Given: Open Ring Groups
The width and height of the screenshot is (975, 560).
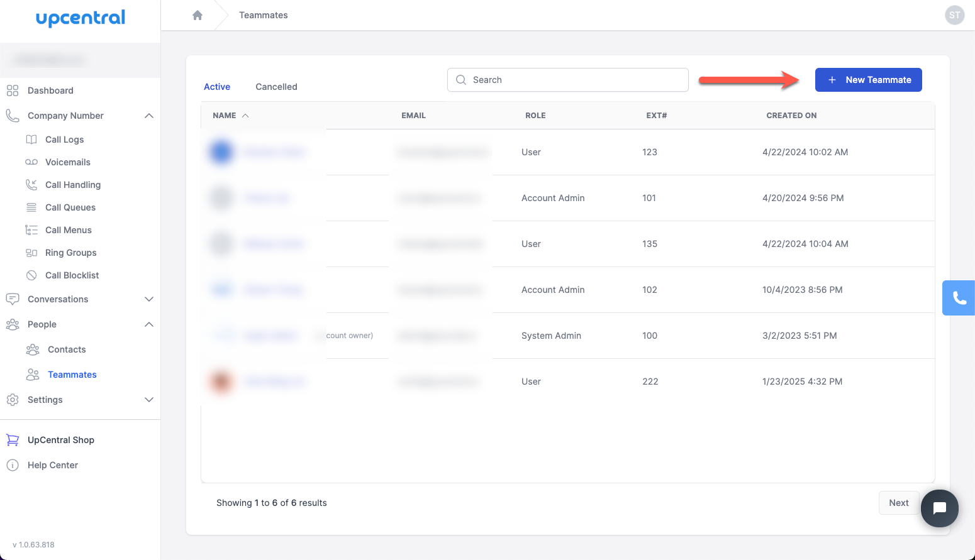Looking at the screenshot, I should click(70, 252).
